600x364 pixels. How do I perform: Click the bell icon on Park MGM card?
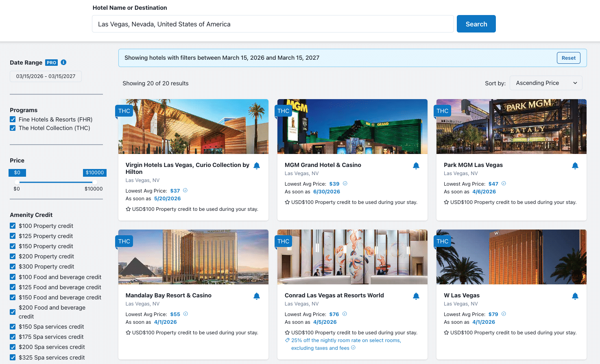(x=575, y=166)
